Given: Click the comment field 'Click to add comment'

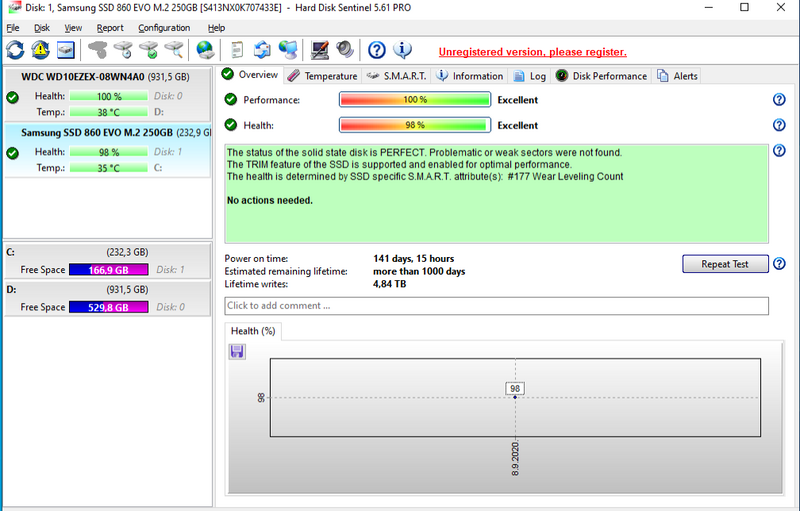Looking at the screenshot, I should (496, 306).
